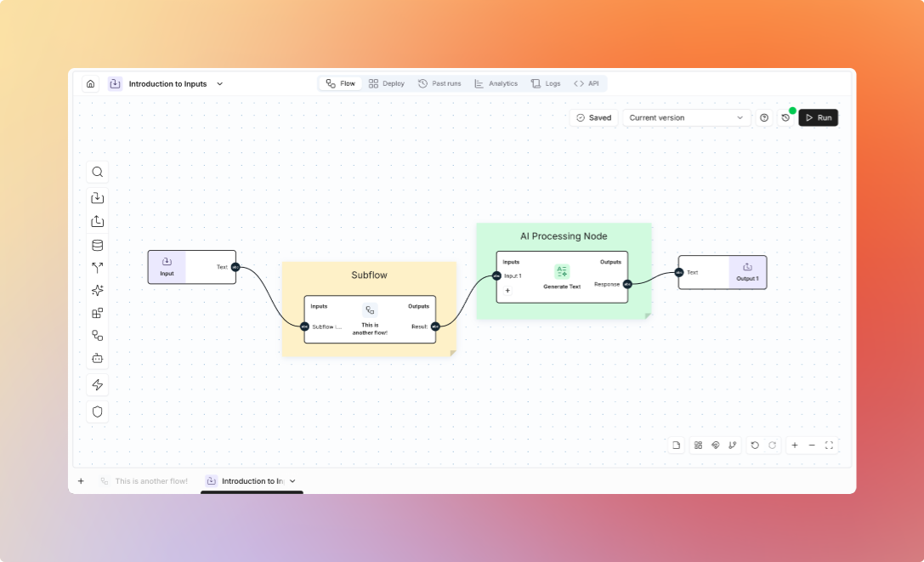
Task: Redo the last canvas action
Action: tap(772, 446)
